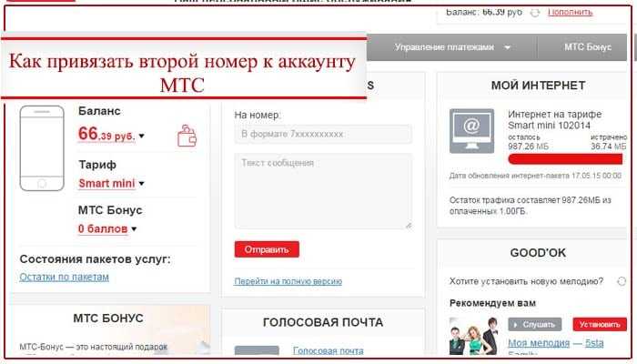Click the Интернет на тарифе Smart mini text

pyautogui.click(x=554, y=120)
